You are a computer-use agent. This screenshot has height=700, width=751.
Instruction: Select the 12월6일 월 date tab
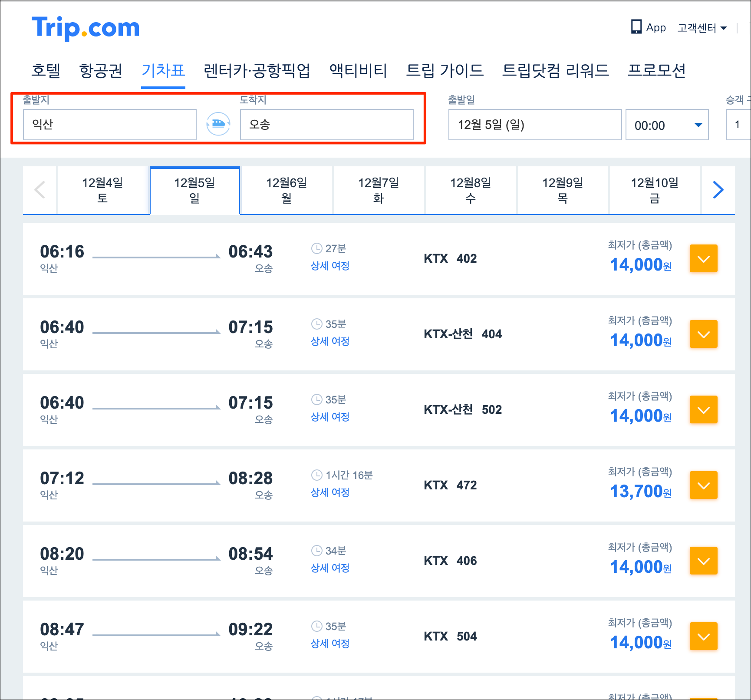[x=287, y=190]
